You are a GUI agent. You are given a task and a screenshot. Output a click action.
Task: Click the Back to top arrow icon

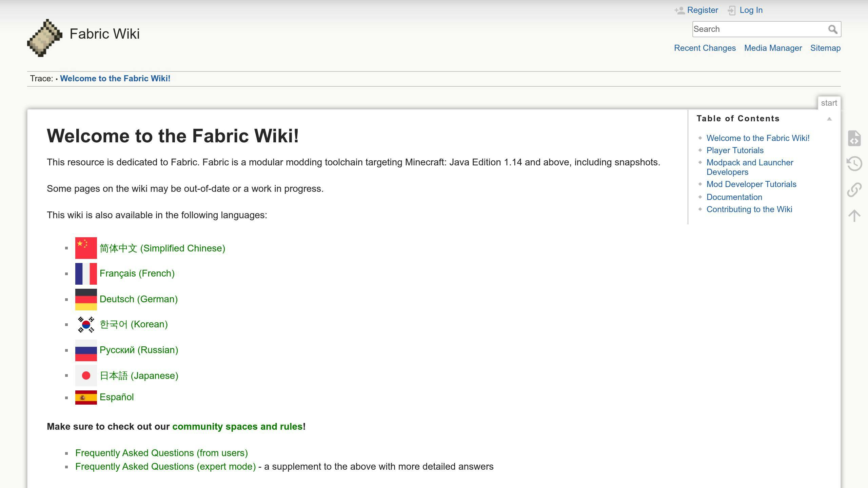point(854,216)
